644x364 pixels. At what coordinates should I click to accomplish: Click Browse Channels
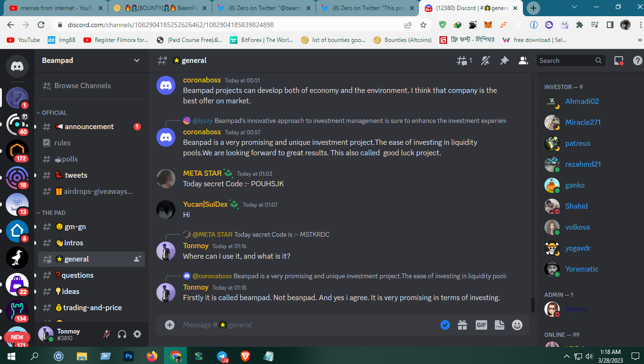pos(82,86)
